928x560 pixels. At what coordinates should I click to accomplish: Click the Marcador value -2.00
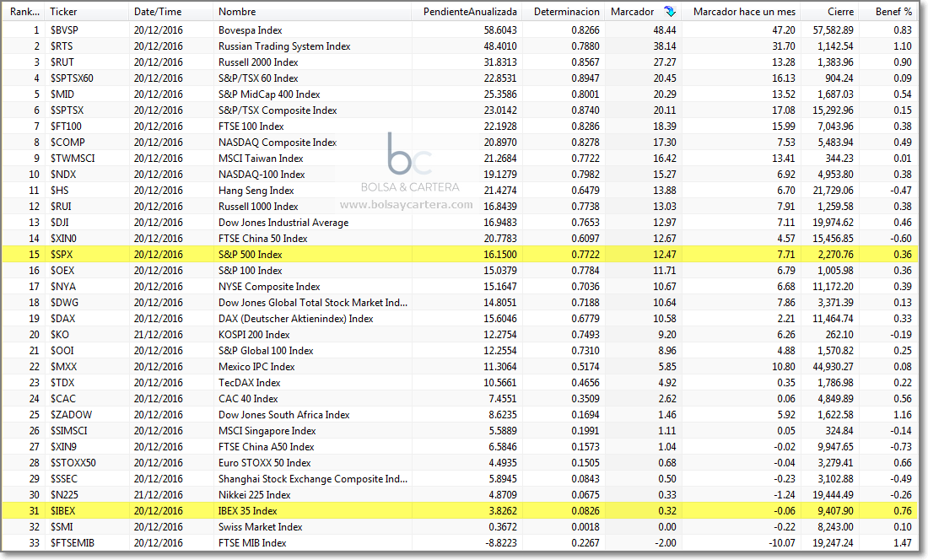coord(666,542)
